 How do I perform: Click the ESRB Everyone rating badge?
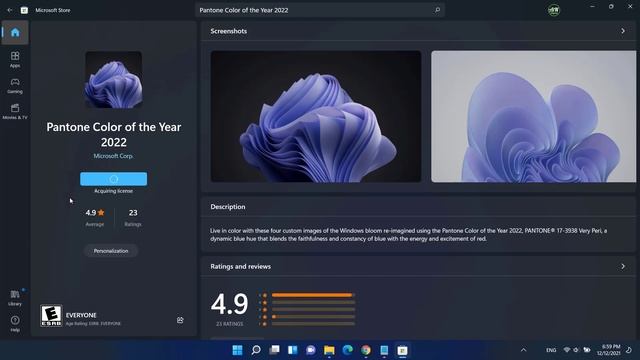(x=51, y=316)
